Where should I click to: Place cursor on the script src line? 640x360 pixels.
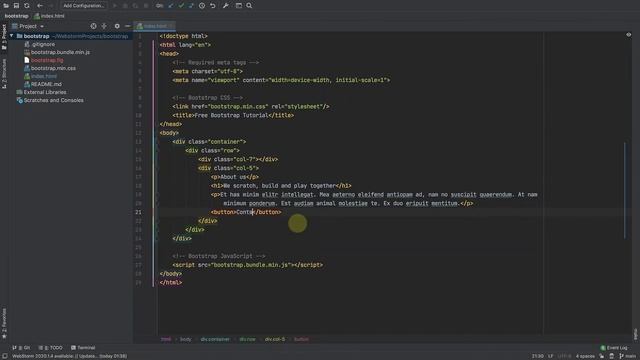pyautogui.click(x=247, y=265)
